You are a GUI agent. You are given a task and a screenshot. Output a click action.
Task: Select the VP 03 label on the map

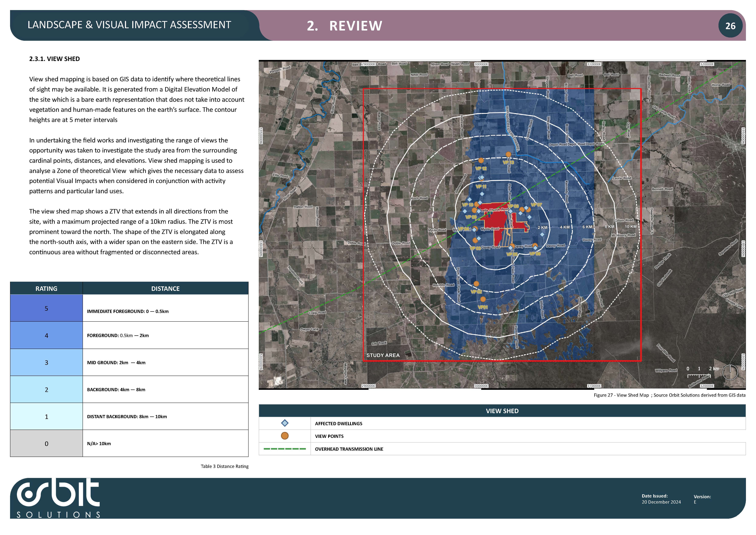pyautogui.click(x=475, y=248)
